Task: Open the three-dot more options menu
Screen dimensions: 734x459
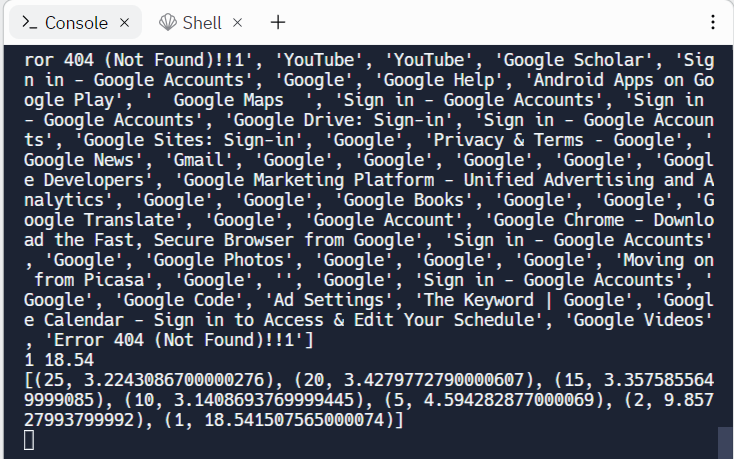Action: click(712, 22)
